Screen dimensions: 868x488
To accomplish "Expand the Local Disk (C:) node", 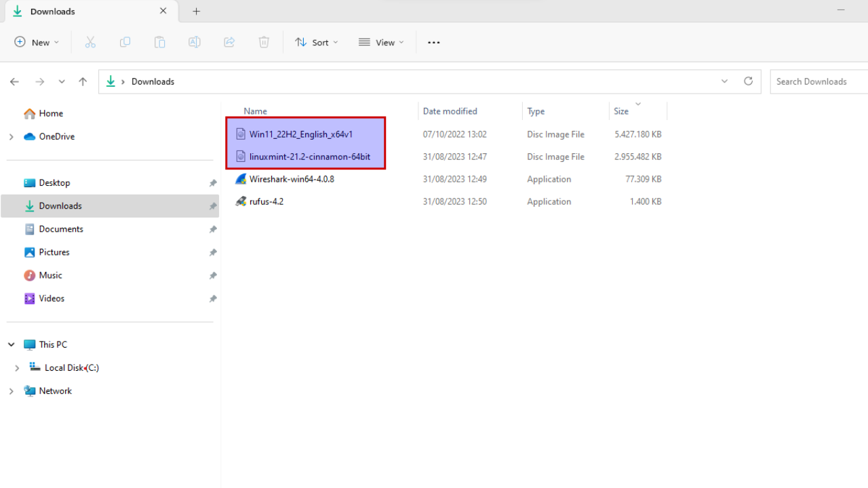I will [17, 367].
